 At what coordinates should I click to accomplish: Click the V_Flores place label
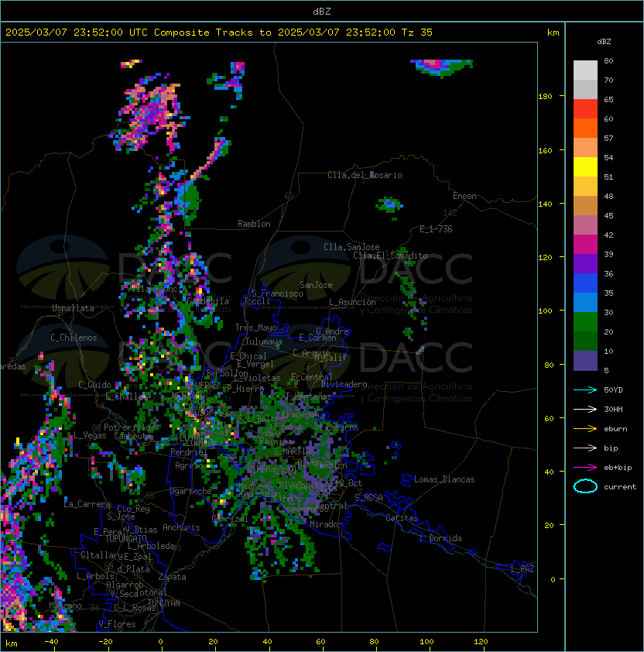pos(117,624)
